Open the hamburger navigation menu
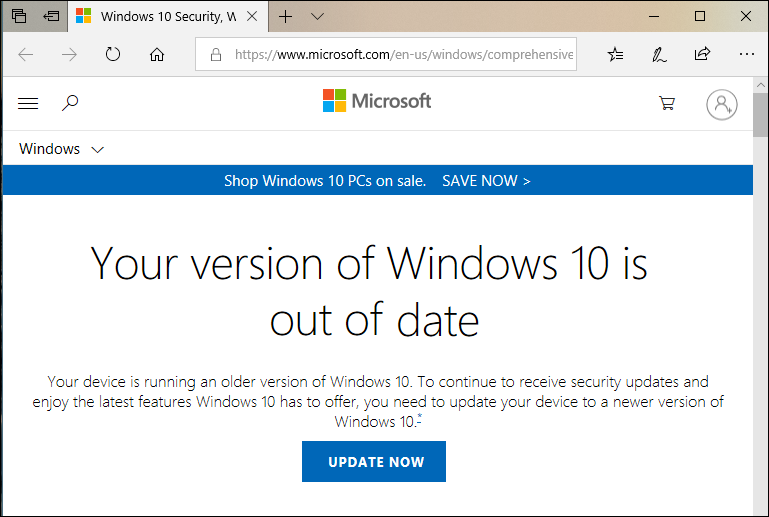The height and width of the screenshot is (517, 769). [x=28, y=103]
